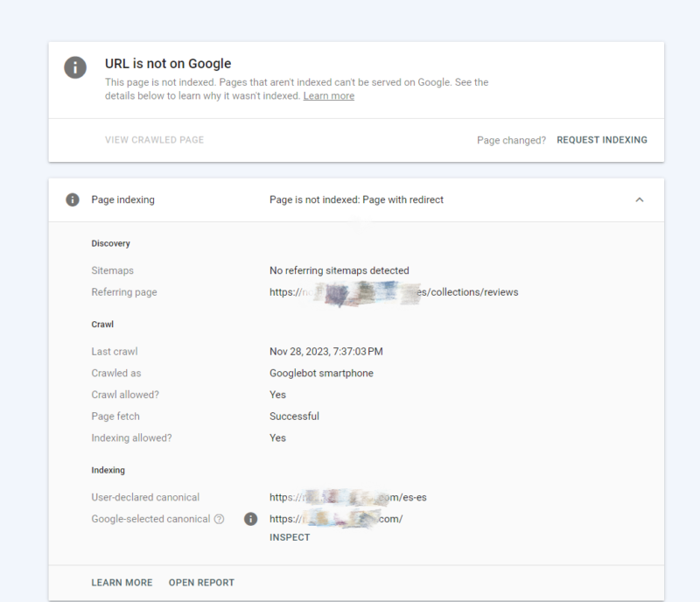The width and height of the screenshot is (700, 602).
Task: Click the Last crawl timestamp Nov 28, 2023
Action: [x=325, y=352]
